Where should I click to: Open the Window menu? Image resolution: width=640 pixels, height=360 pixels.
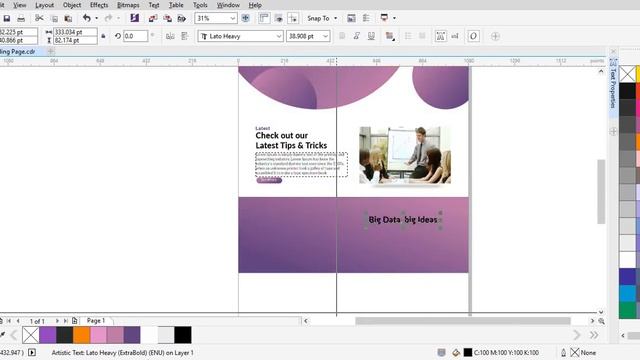228,5
